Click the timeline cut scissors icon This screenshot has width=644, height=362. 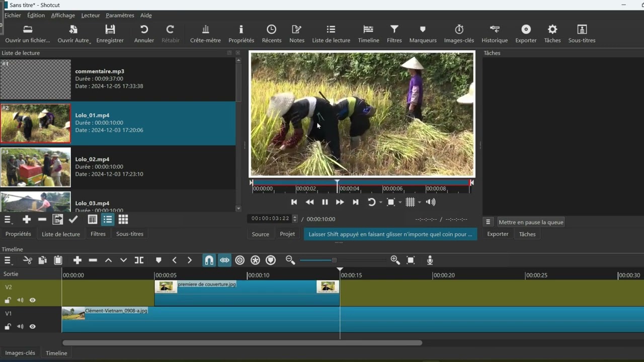pos(28,260)
